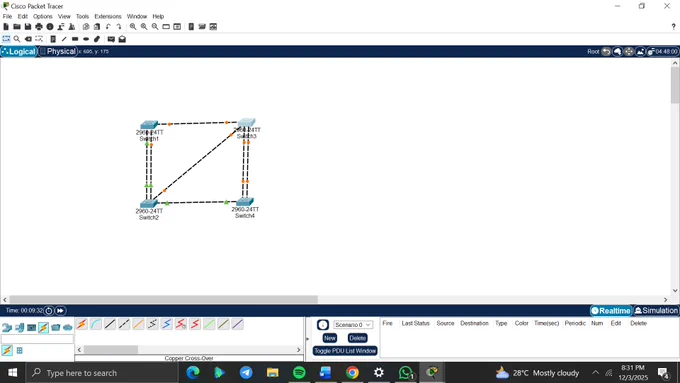Open the Options menu

pyautogui.click(x=42, y=16)
